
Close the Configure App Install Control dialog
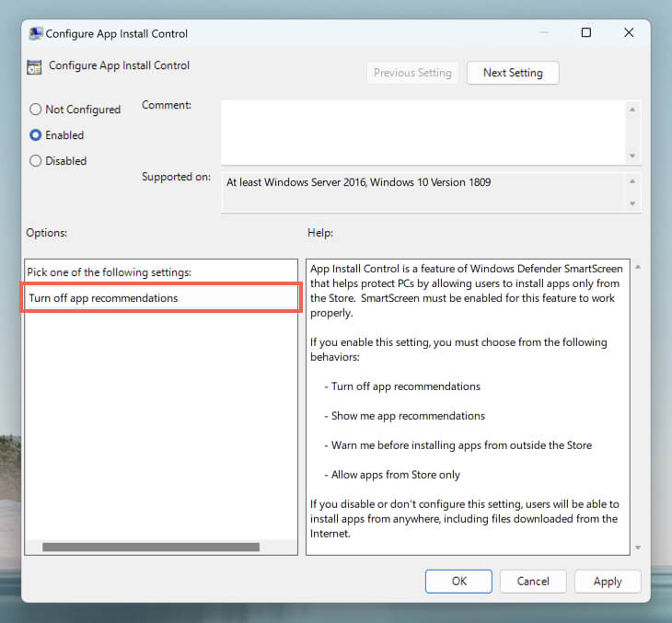629,32
